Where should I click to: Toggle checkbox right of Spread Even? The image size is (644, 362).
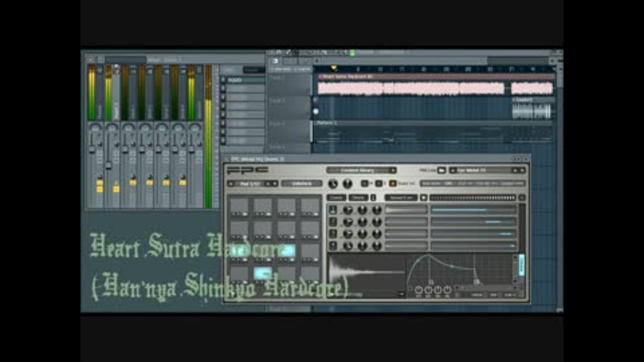pyautogui.click(x=423, y=198)
